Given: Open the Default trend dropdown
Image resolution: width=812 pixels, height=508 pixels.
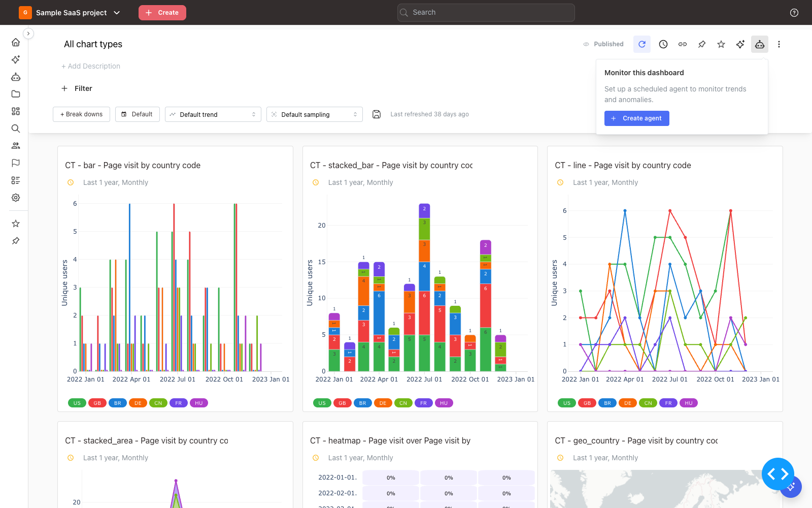Looking at the screenshot, I should pyautogui.click(x=213, y=114).
